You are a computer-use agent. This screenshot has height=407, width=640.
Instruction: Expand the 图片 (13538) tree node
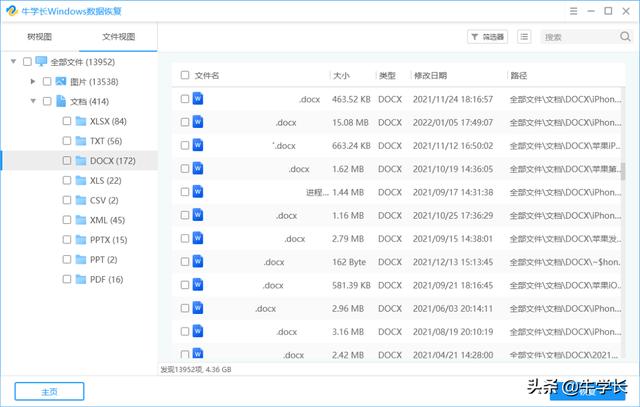(x=32, y=81)
